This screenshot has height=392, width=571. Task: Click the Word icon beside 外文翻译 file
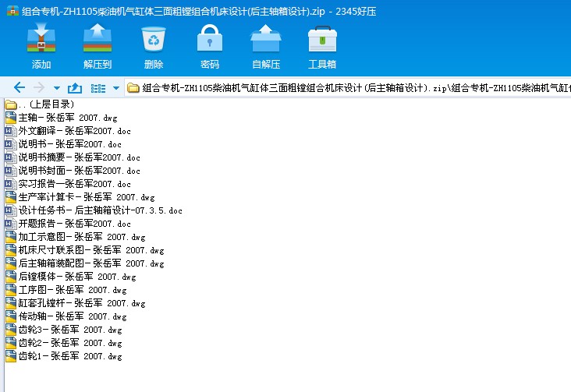11,131
